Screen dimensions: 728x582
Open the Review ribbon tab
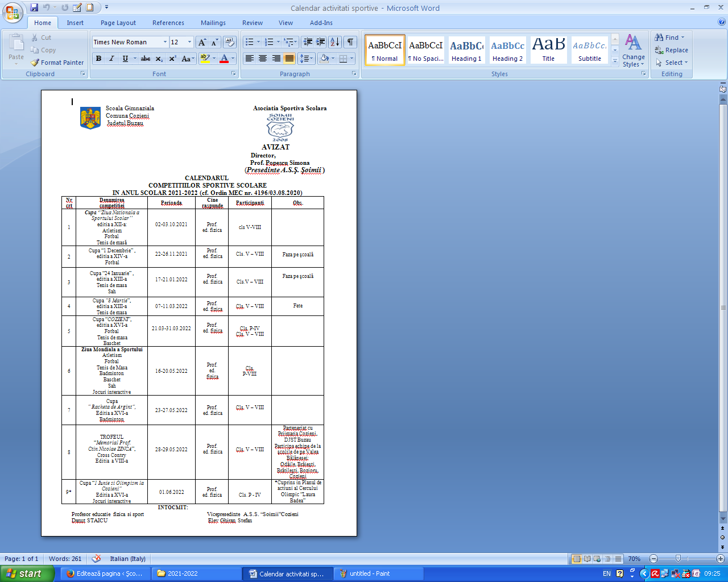pos(252,23)
